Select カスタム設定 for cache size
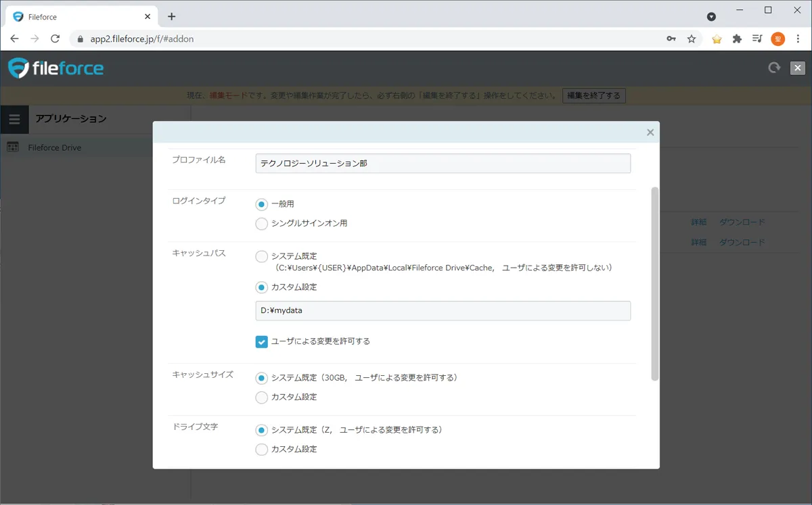 click(x=262, y=398)
